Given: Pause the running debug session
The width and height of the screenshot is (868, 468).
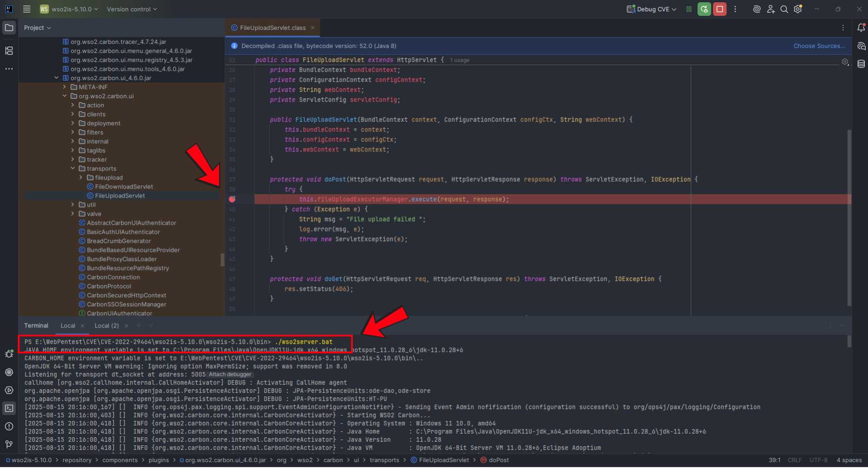Looking at the screenshot, I should coord(688,9).
